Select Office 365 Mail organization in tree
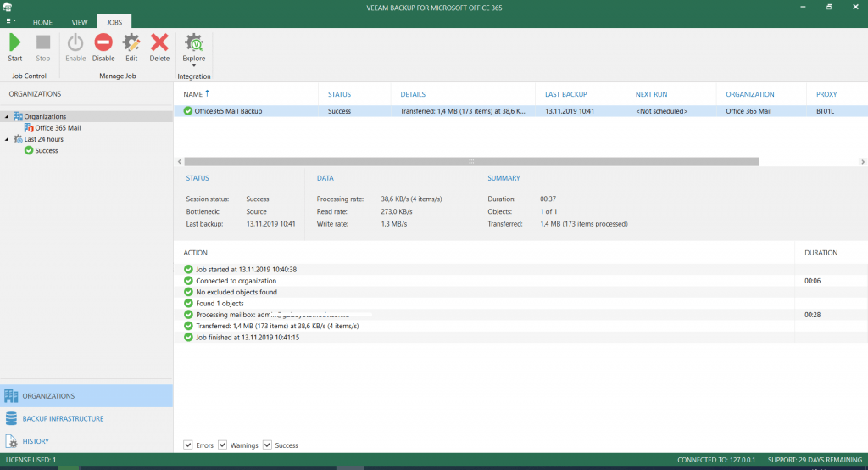This screenshot has width=868, height=470. pyautogui.click(x=57, y=127)
